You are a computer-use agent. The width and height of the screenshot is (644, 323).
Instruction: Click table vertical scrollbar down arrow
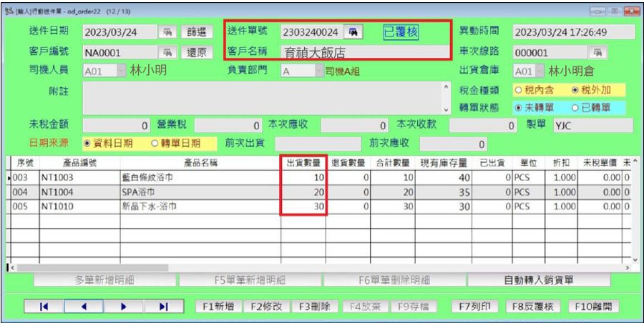coord(636,259)
